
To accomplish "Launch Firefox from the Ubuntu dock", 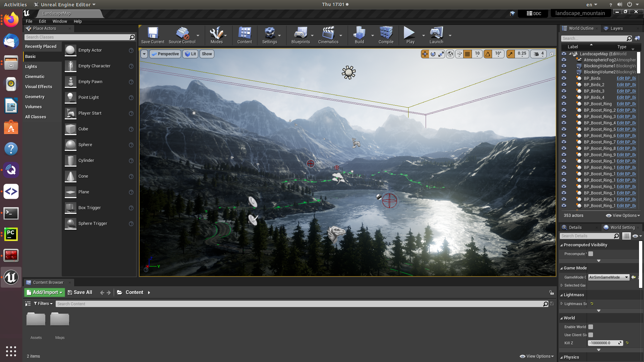I will (x=11, y=20).
